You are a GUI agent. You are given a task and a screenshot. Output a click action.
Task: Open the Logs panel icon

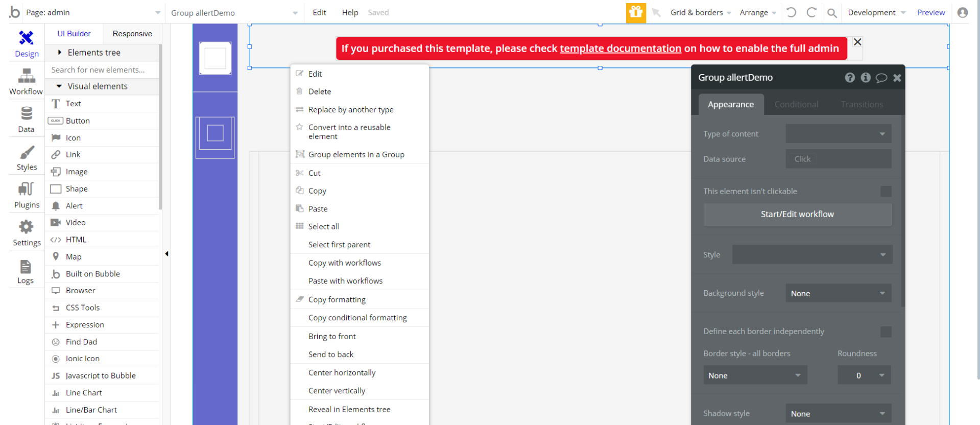click(x=26, y=271)
